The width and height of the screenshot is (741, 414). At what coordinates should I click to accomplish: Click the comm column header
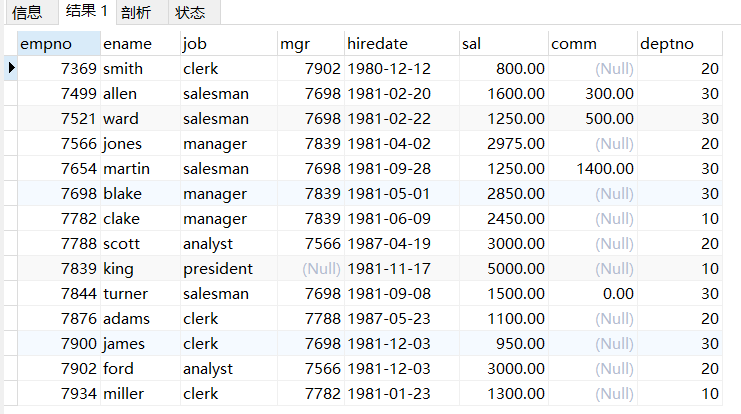[x=592, y=43]
